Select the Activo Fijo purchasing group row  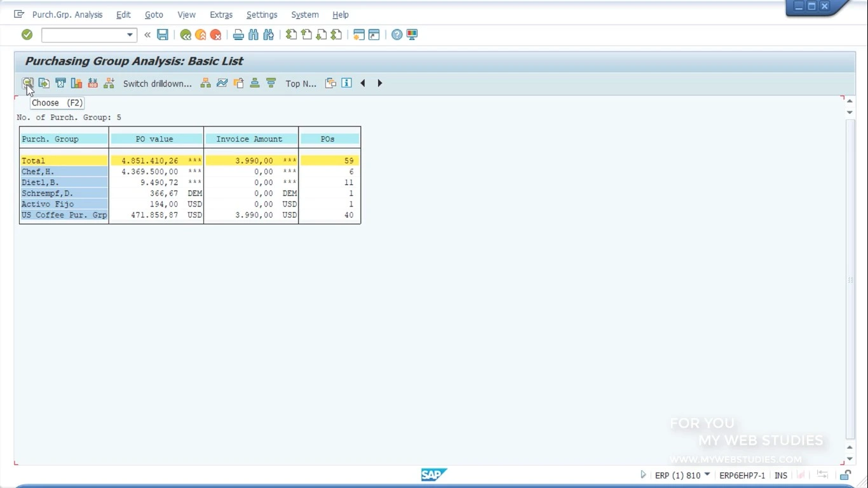click(x=64, y=204)
